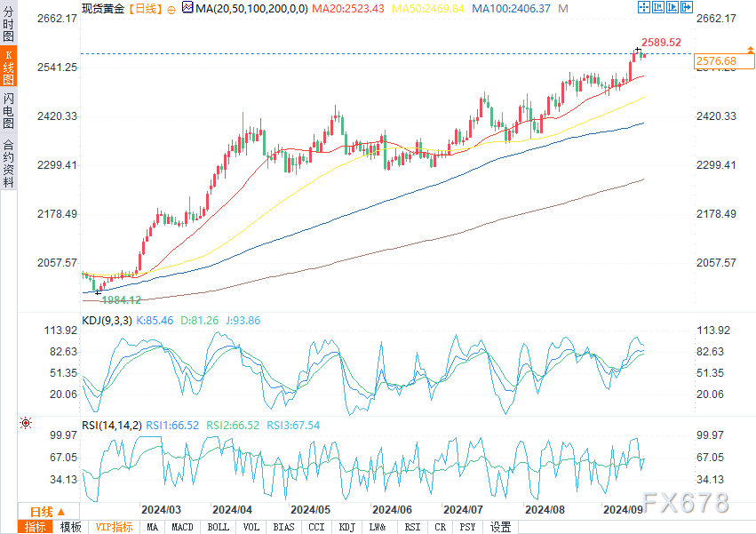Click the current price label 2576.68
Screen dimensions: 756x534
tap(716, 60)
